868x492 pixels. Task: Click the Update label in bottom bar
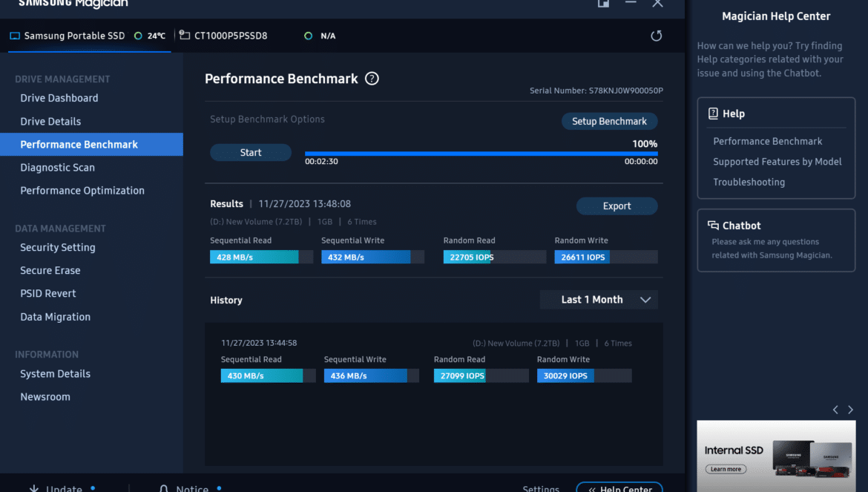[x=64, y=489]
